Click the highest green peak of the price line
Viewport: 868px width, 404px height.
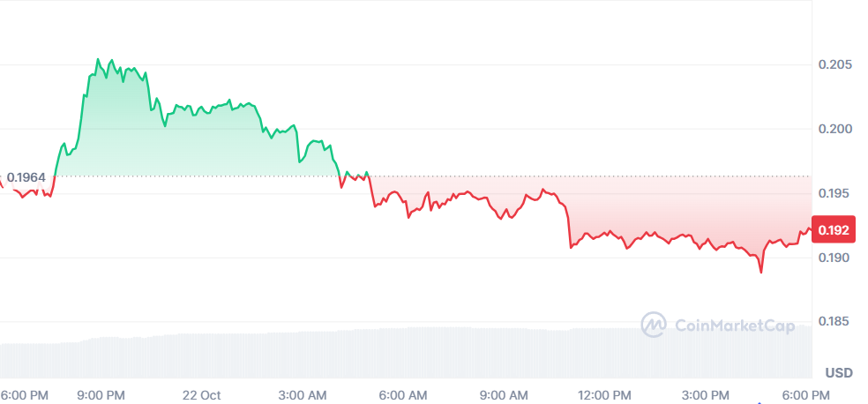coord(98,59)
